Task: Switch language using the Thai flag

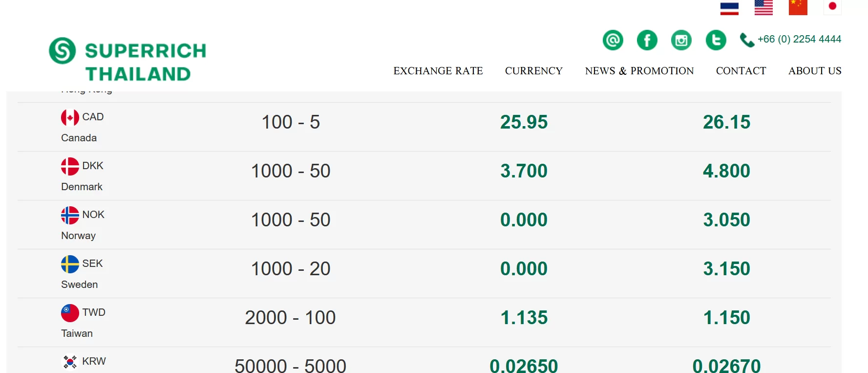Action: tap(729, 8)
